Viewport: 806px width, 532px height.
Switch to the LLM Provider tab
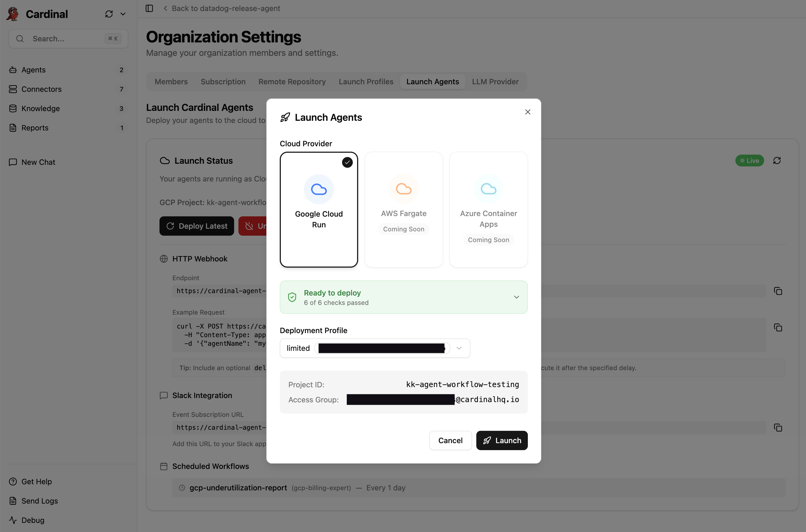pyautogui.click(x=495, y=81)
